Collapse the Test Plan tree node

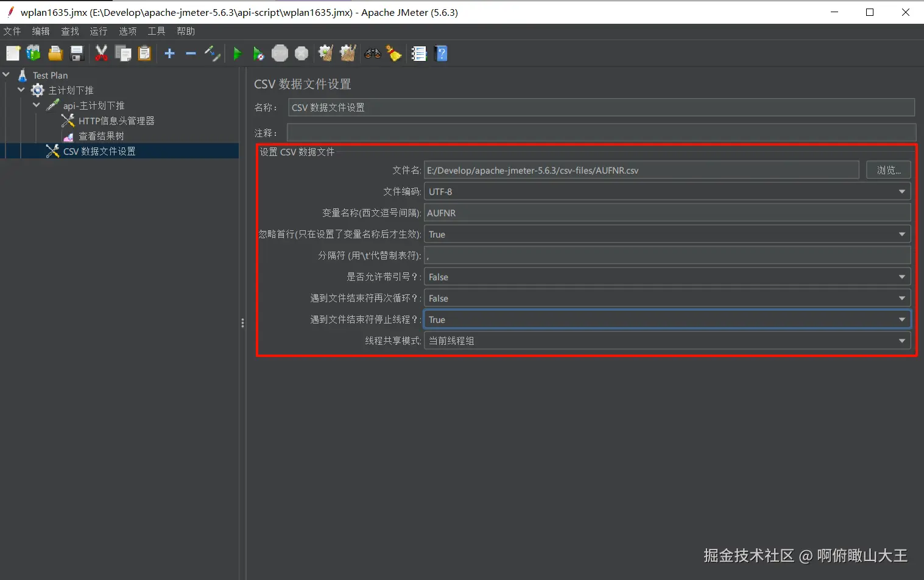point(6,75)
